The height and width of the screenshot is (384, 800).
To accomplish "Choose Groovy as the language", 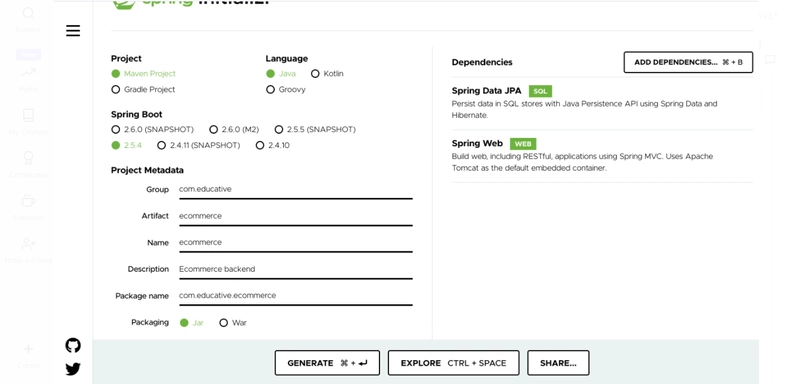I will point(270,89).
